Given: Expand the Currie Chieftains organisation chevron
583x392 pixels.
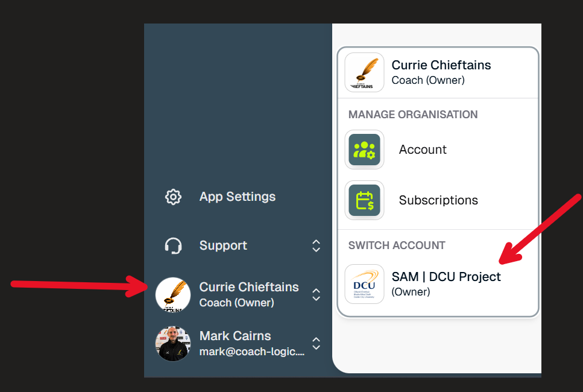Looking at the screenshot, I should tap(316, 294).
